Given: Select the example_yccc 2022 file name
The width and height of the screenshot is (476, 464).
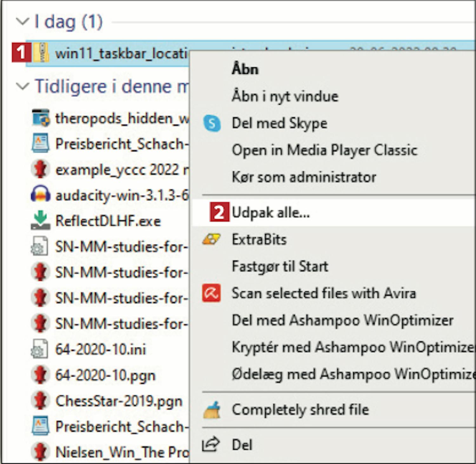Looking at the screenshot, I should [122, 170].
